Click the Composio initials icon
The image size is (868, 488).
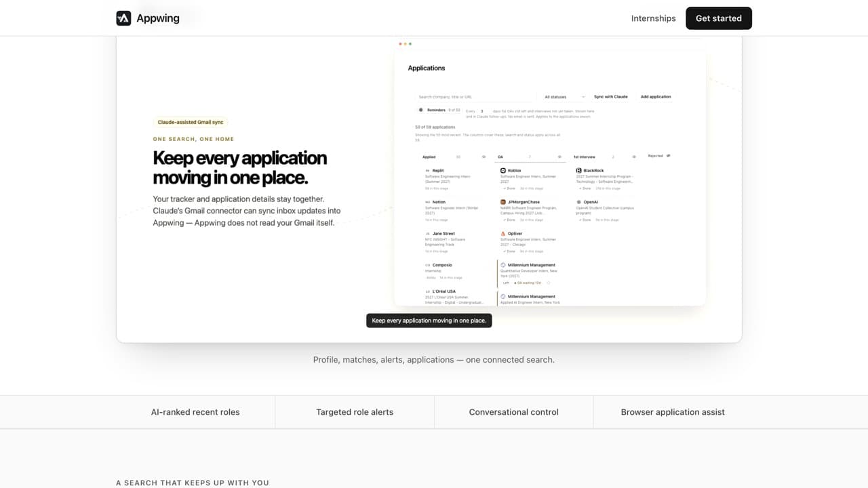(x=427, y=265)
